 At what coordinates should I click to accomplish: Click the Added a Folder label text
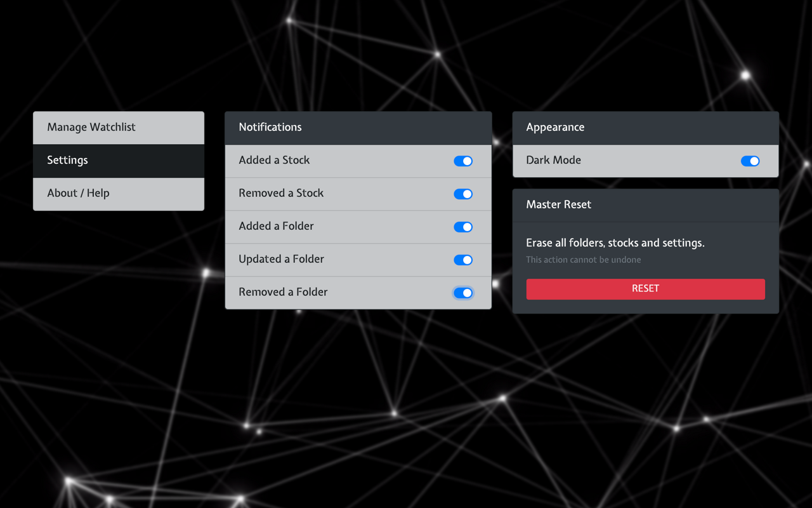(x=276, y=226)
